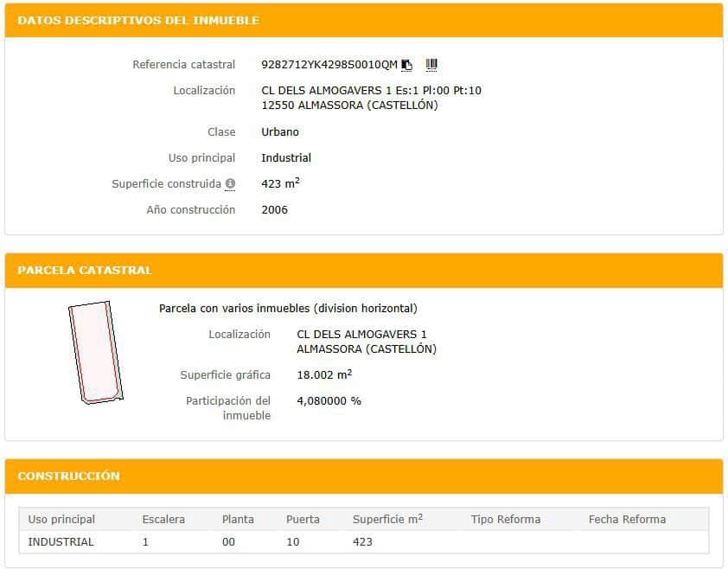Click the Tipo Reforma column header
The width and height of the screenshot is (728, 569).
[505, 519]
